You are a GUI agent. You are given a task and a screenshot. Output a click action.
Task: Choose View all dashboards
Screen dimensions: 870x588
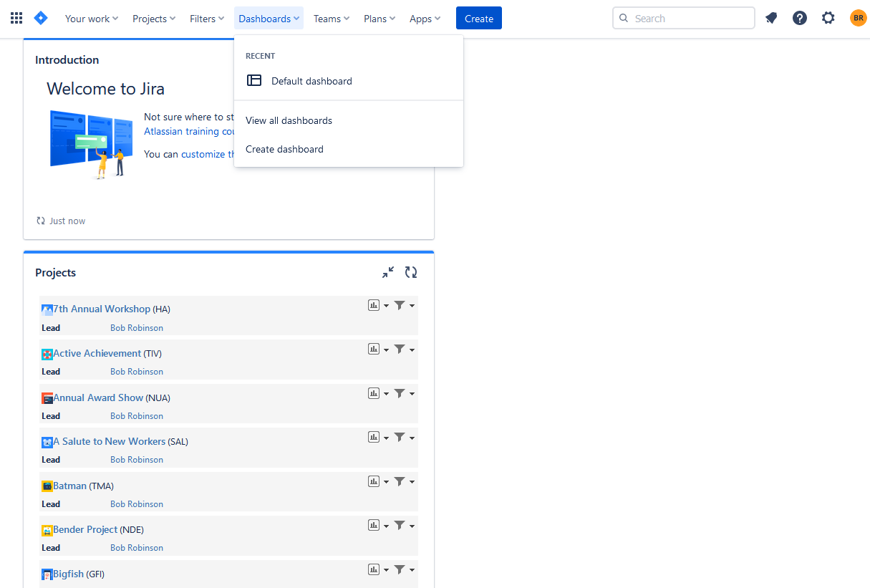349,120
